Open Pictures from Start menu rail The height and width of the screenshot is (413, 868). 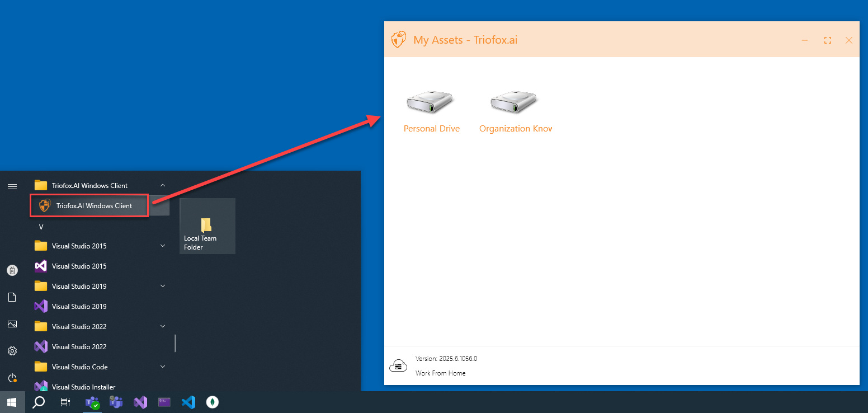12,324
